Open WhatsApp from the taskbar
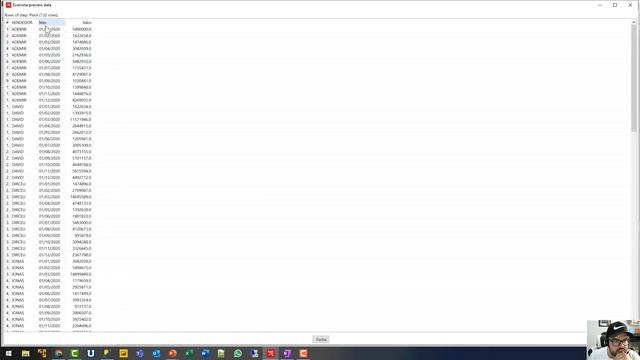The width and height of the screenshot is (640, 360). [x=238, y=353]
